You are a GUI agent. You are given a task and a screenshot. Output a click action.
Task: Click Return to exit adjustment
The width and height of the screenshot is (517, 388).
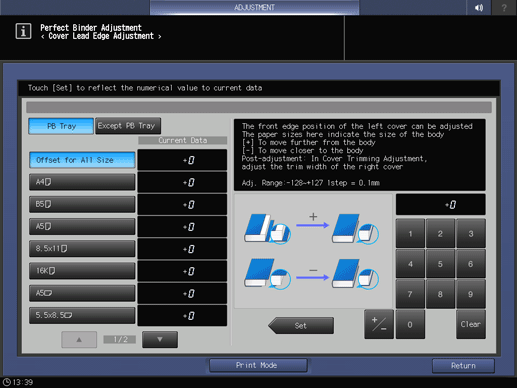pos(463,366)
